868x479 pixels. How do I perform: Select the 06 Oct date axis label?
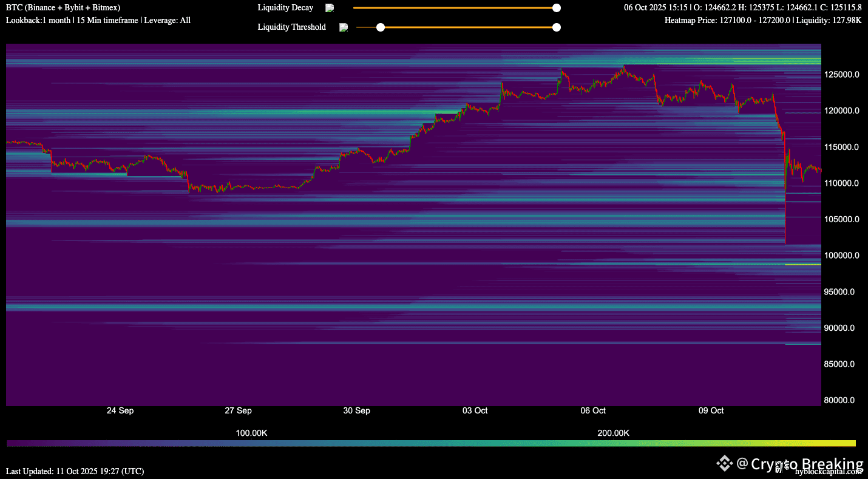(592, 411)
